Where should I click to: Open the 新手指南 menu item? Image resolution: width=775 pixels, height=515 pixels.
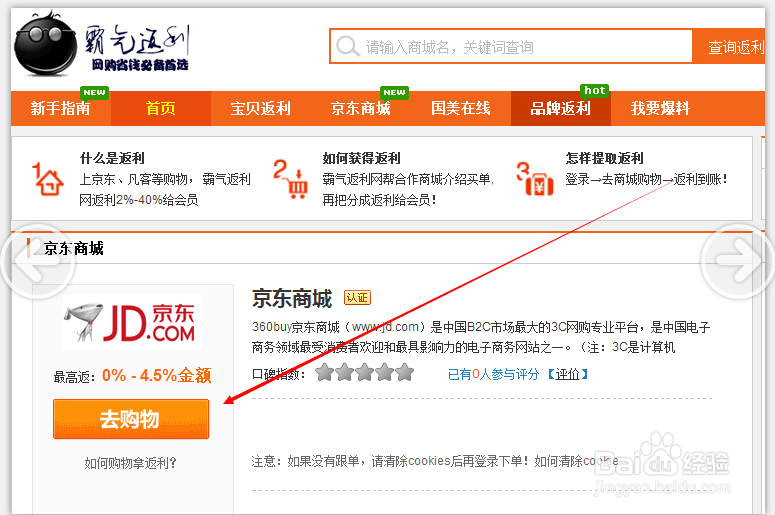(x=60, y=108)
